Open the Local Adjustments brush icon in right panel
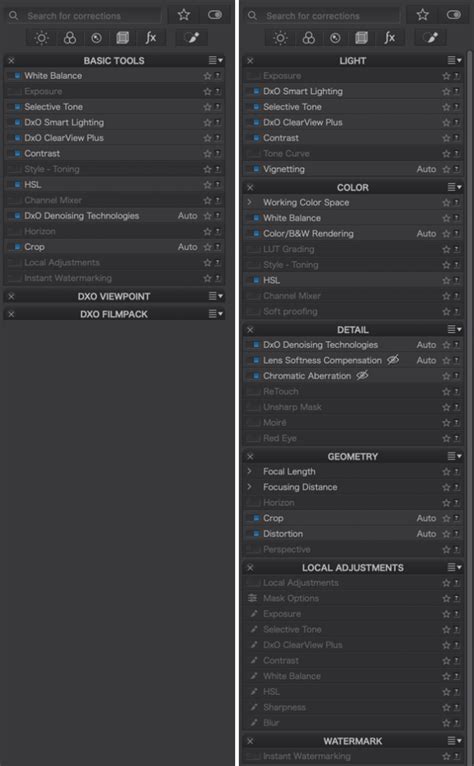 coord(430,38)
